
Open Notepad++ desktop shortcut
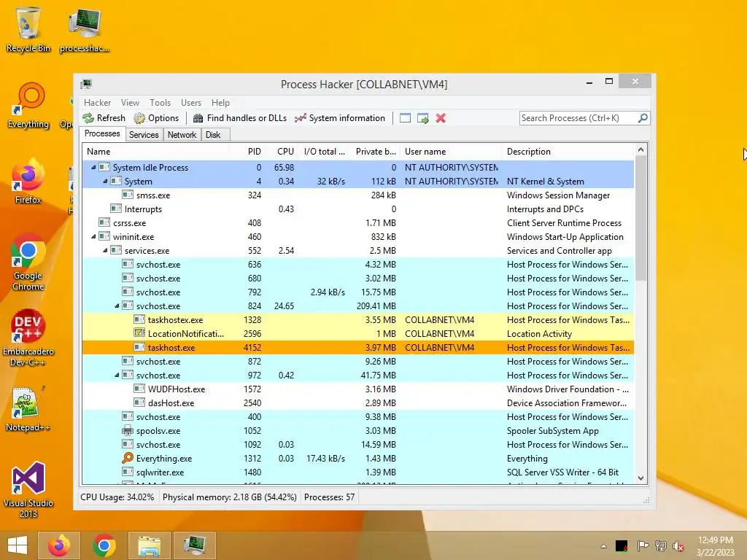tap(28, 409)
